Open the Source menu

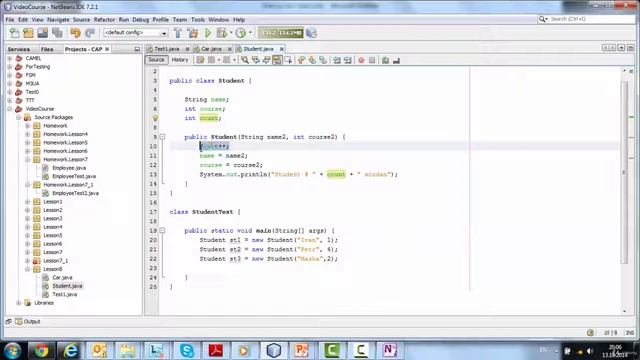(81, 20)
